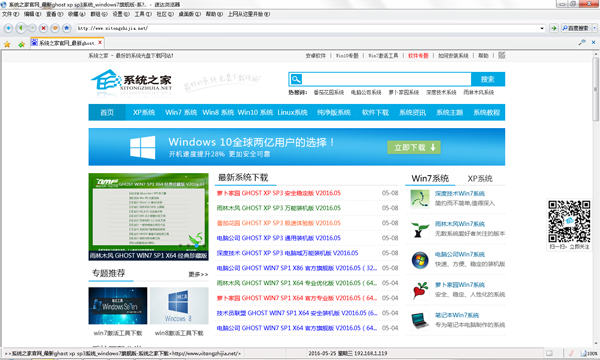Click the 萝卜家园Win7系统 radish icon
Viewport: 600px width, 360px height.
pos(420,290)
